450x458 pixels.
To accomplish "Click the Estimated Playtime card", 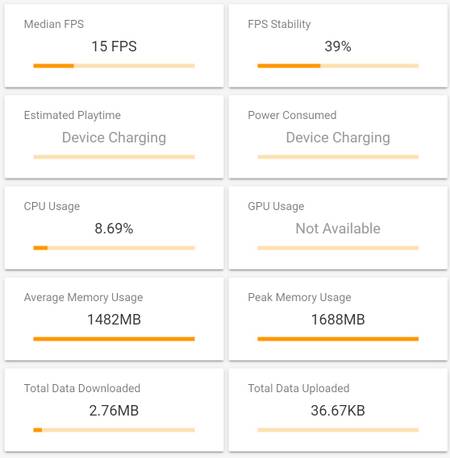I will click(114, 137).
